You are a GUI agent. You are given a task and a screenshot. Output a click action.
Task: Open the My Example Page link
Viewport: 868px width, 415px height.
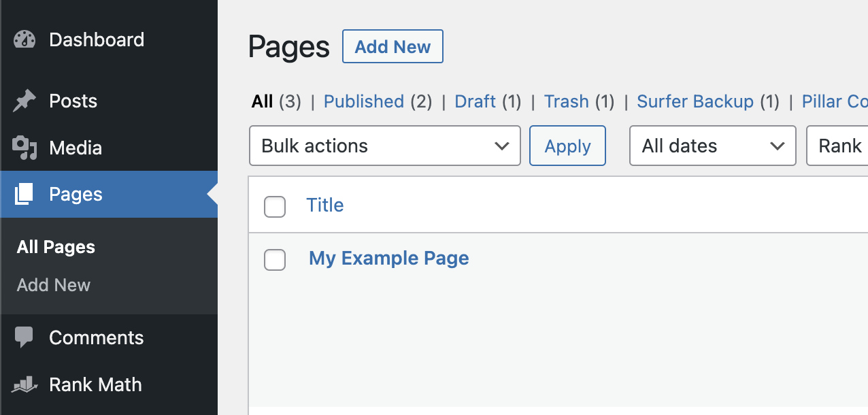[388, 259]
